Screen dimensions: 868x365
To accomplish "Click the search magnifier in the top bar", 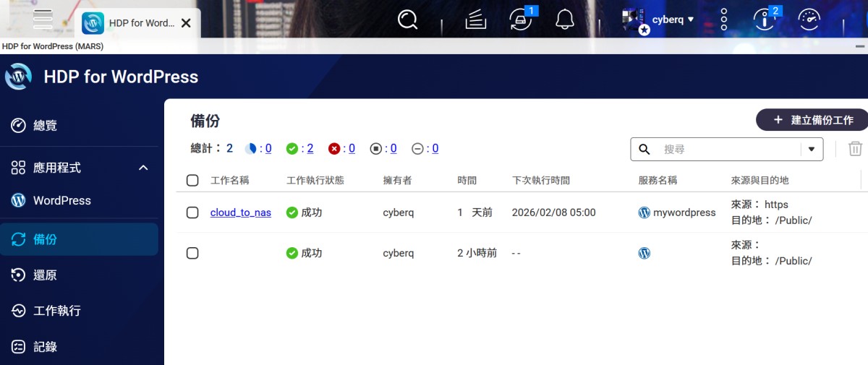I will click(x=408, y=20).
